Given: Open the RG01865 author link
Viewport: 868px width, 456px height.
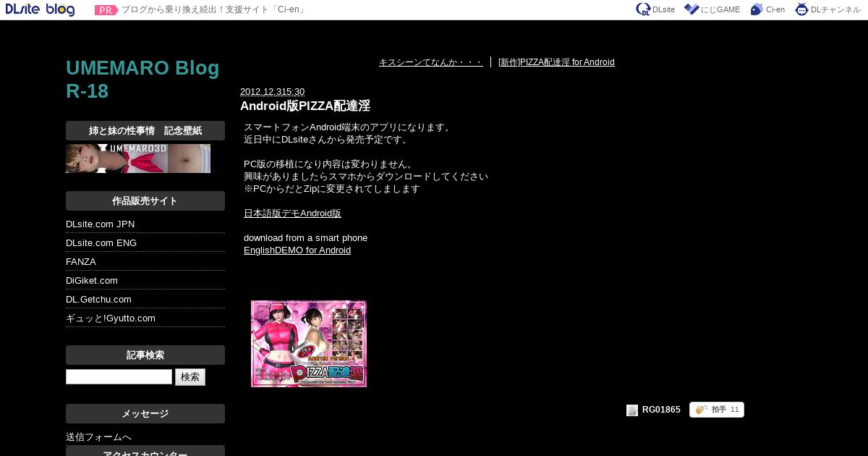Looking at the screenshot, I should 661,410.
